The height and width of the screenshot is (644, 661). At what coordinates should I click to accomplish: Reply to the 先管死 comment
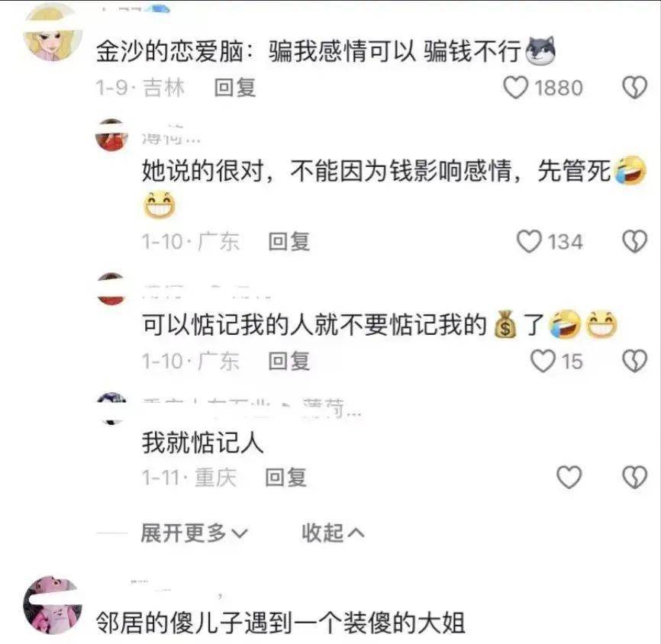pyautogui.click(x=289, y=242)
